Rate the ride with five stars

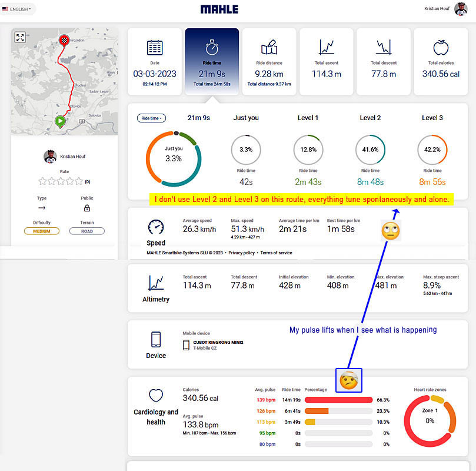tap(79, 181)
